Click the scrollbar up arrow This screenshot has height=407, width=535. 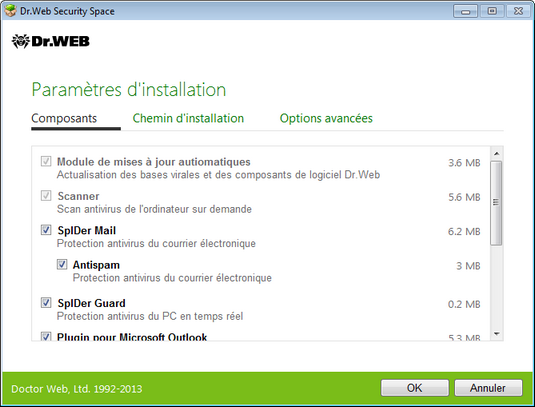(496, 154)
